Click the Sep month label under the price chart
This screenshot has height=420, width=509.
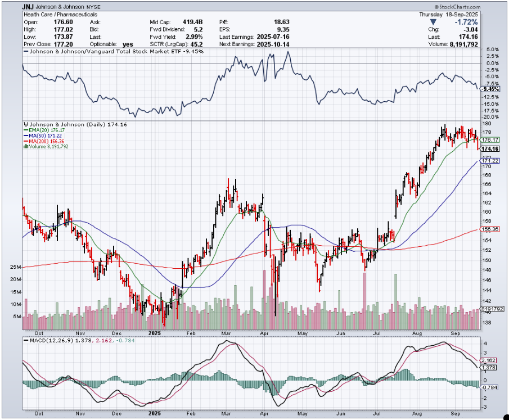pos(456,333)
